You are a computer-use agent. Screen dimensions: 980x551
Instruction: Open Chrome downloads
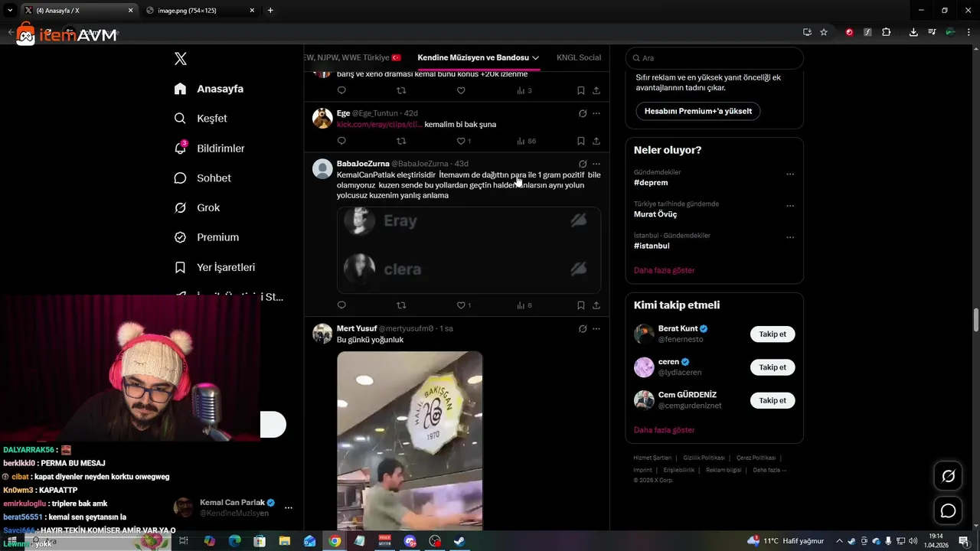913,32
